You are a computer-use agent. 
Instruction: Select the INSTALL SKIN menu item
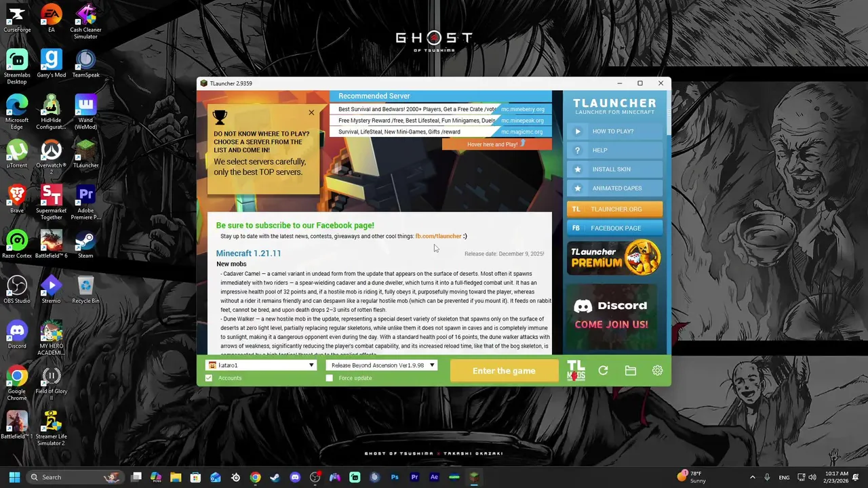614,169
